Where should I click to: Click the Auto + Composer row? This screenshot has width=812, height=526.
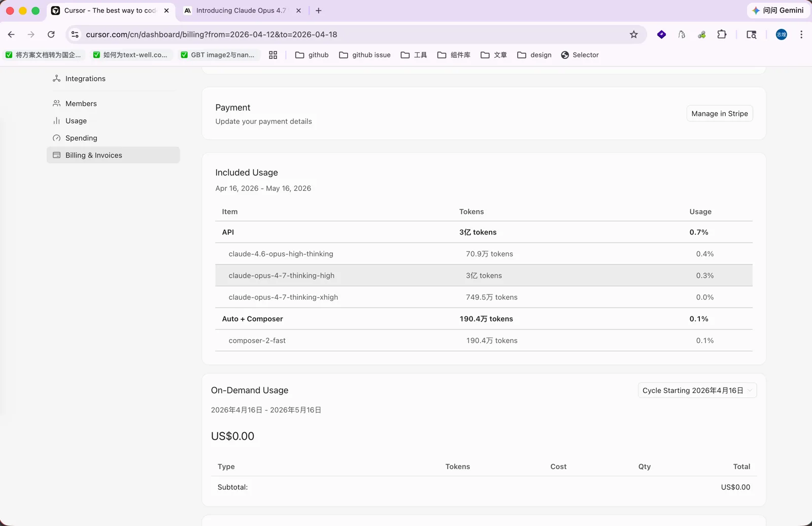tap(484, 319)
